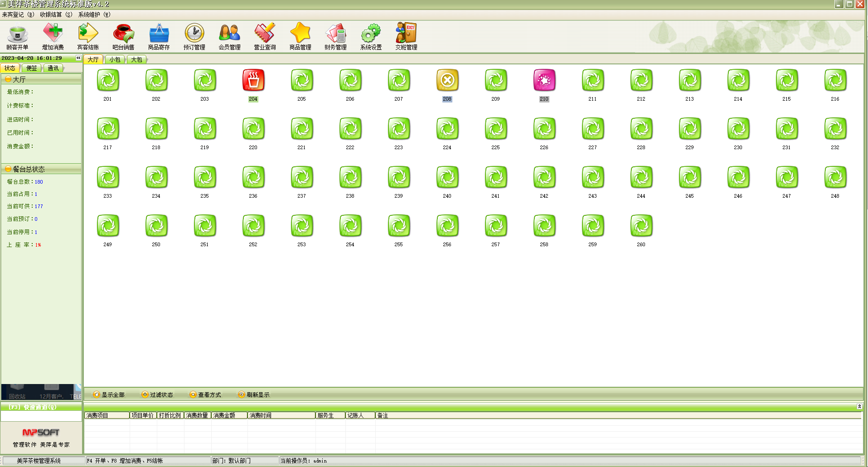Click the 上座率 1% value
The height and width of the screenshot is (467, 868).
[38, 245]
